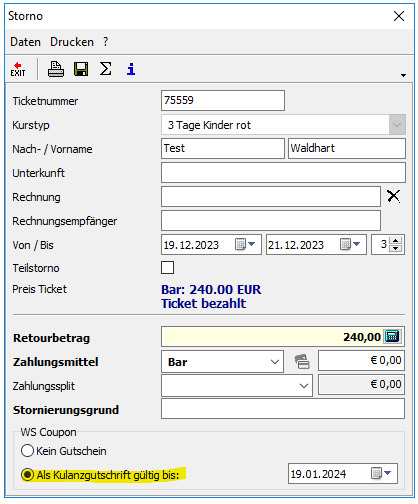The height and width of the screenshot is (504, 418).
Task: Select Als Kulanzgutschrift gültig bis radio
Action: coord(27,474)
